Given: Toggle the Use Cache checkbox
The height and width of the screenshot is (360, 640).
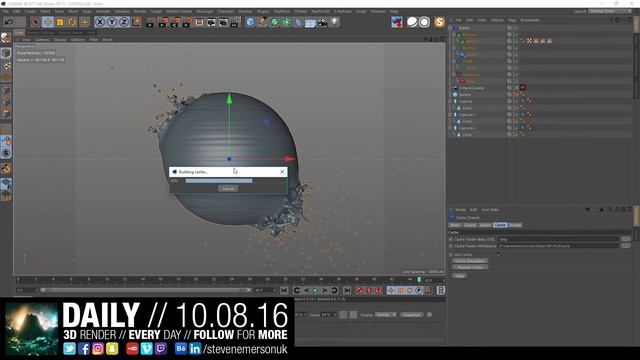Looking at the screenshot, I should coord(499,254).
